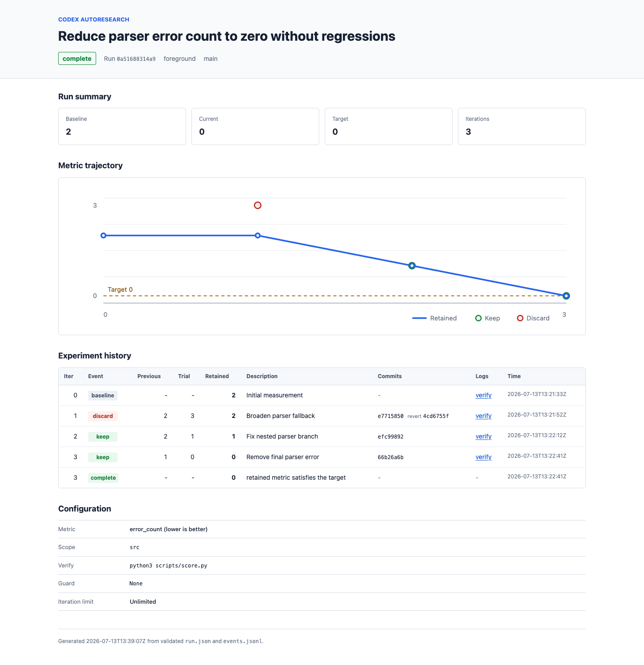
Task: Open verify log for Broaden parser fallback
Action: point(483,416)
